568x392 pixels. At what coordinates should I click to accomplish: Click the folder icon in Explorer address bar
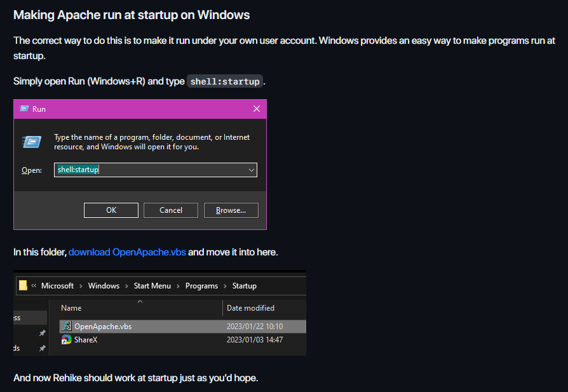tap(23, 285)
